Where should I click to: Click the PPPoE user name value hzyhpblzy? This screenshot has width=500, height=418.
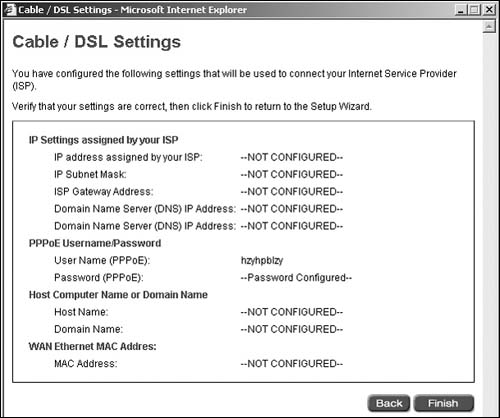[x=262, y=261]
